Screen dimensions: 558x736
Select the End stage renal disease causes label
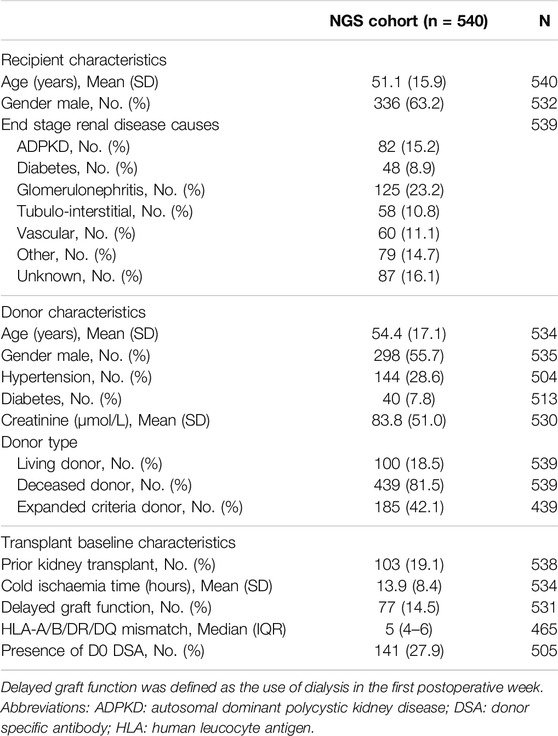pyautogui.click(x=110, y=125)
